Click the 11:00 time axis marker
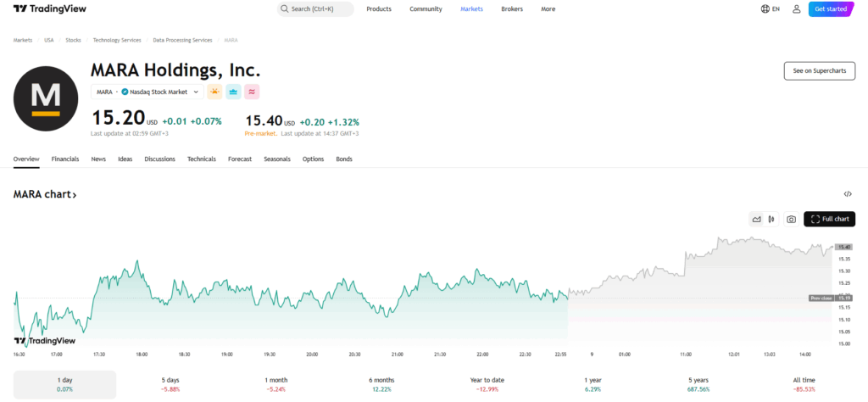The height and width of the screenshot is (402, 868). [x=686, y=354]
